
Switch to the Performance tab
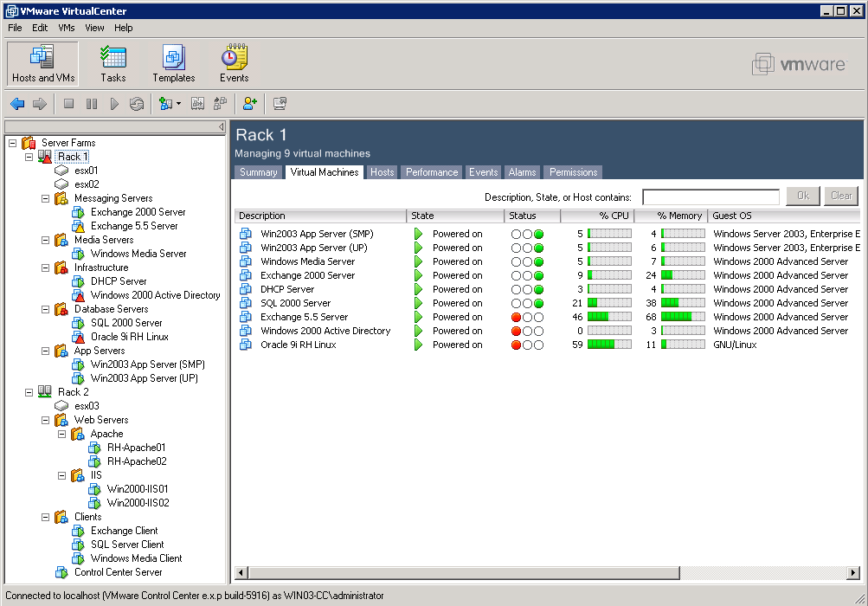(x=432, y=172)
